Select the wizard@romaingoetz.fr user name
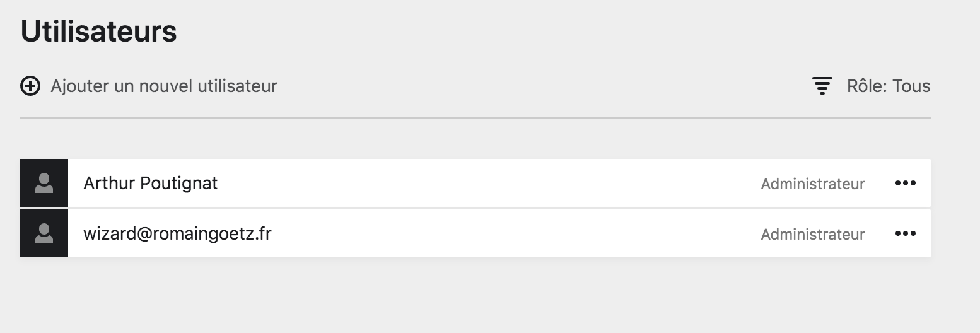The image size is (980, 333). [x=177, y=234]
